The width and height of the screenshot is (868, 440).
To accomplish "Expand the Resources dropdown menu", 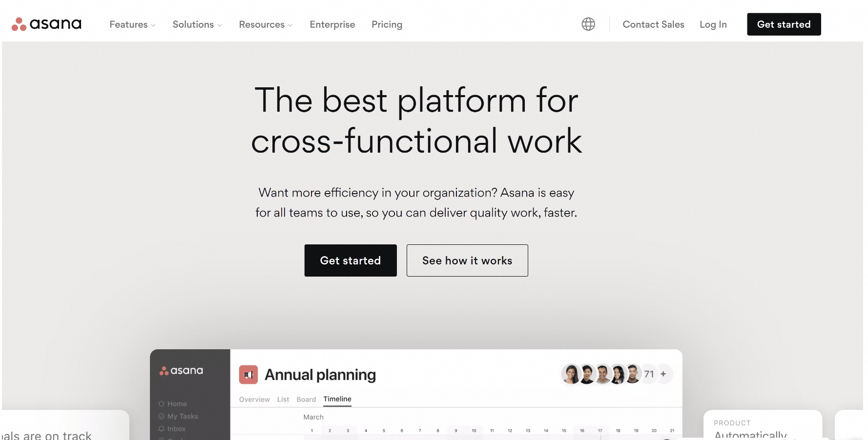I will pos(266,24).
